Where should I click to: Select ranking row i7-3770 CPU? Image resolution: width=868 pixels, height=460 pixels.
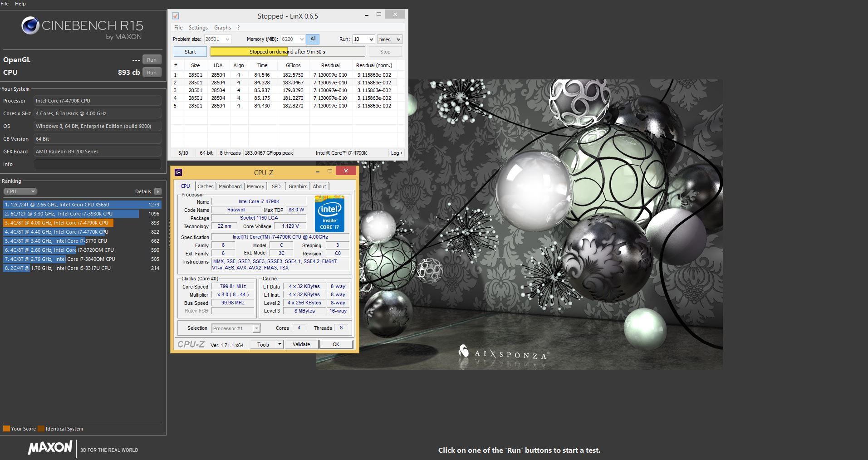pyautogui.click(x=82, y=241)
